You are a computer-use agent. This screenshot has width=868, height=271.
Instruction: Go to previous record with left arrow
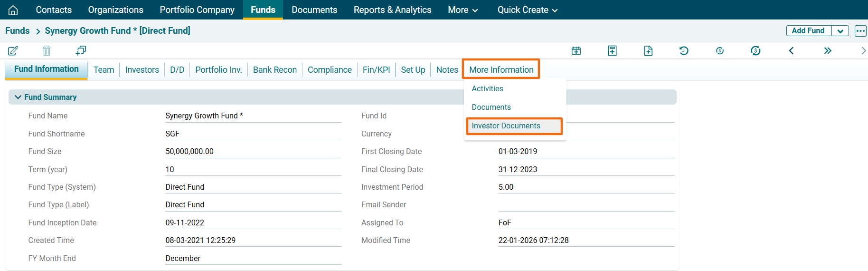(x=791, y=51)
